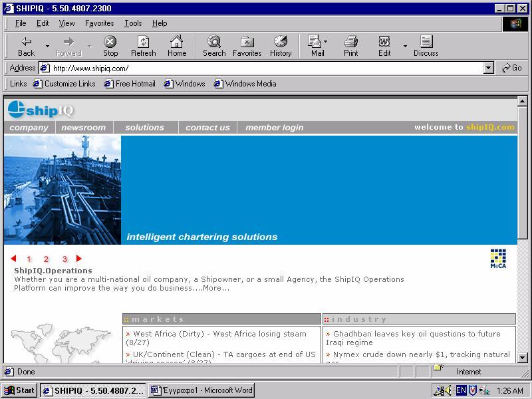Click the antivirus shield tray icon
Viewport: 532px width, 399px height.
[473, 390]
